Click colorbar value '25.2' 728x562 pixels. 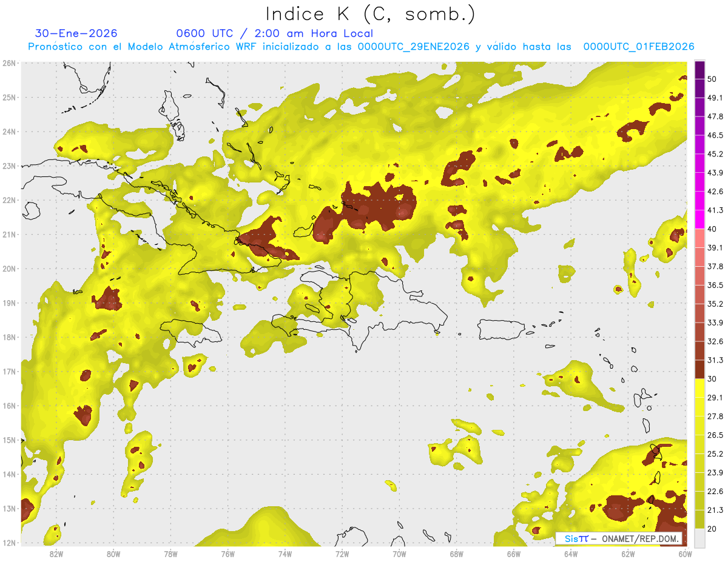(x=715, y=454)
